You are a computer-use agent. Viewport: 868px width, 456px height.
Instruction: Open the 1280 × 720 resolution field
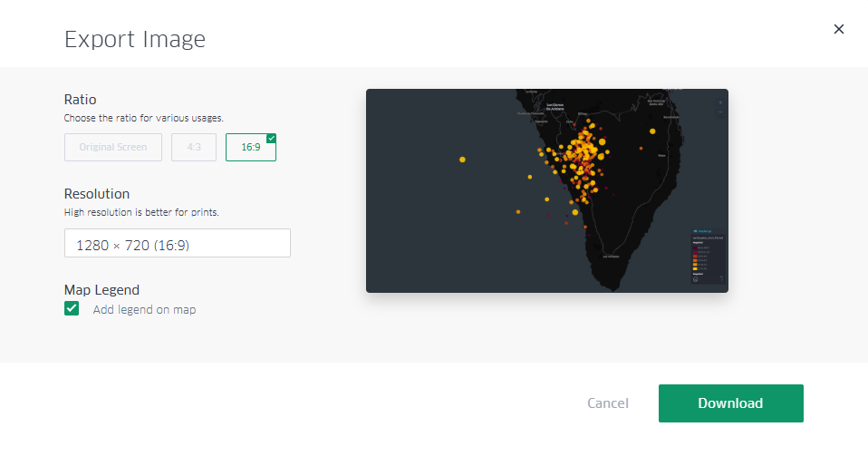[x=178, y=243]
